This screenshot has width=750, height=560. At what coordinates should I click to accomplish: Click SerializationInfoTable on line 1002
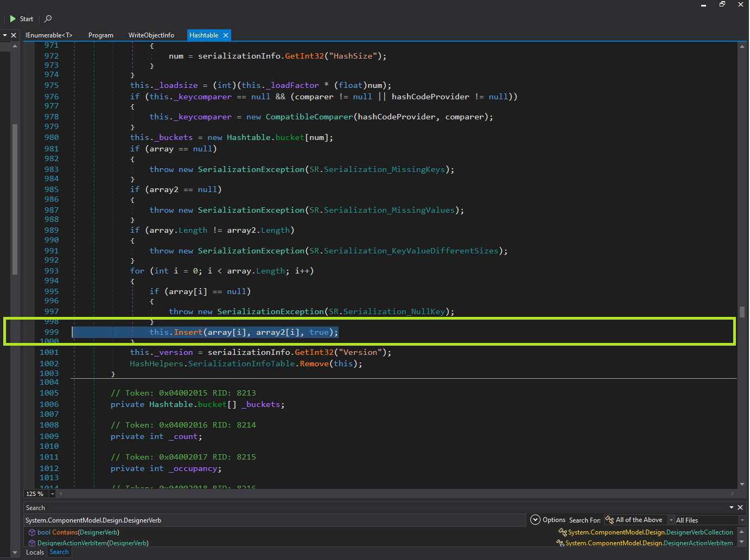(241, 364)
